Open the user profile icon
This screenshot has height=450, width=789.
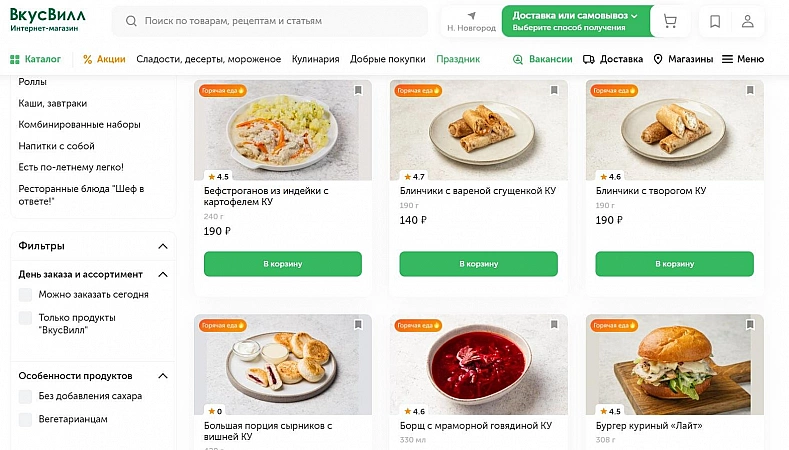[748, 21]
